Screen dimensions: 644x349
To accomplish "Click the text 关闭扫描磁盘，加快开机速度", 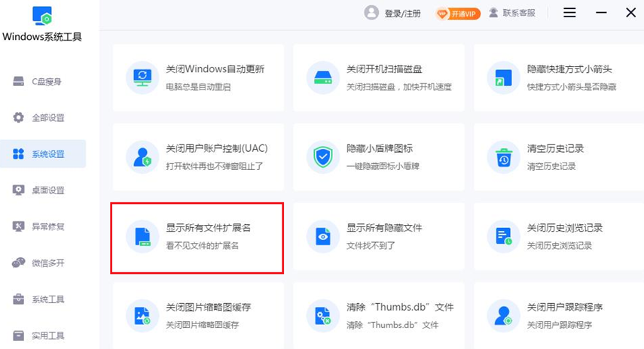I will 398,87.
